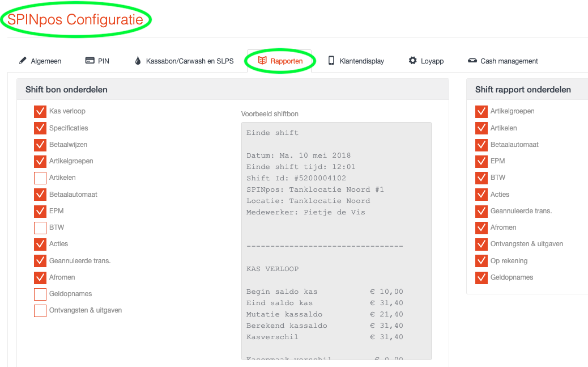Click the cash icon on Cash management tab
The height and width of the screenshot is (367, 588).
[472, 61]
